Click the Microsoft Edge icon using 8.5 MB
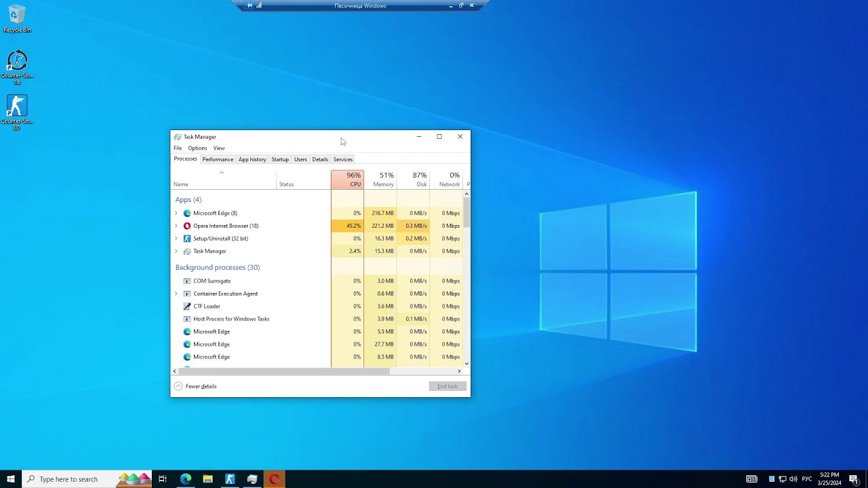 187,357
